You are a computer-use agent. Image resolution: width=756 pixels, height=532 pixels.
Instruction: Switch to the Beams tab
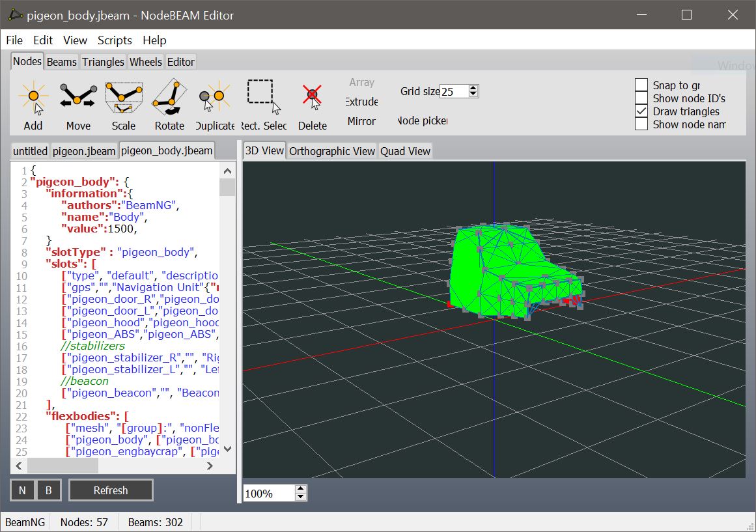pos(62,62)
